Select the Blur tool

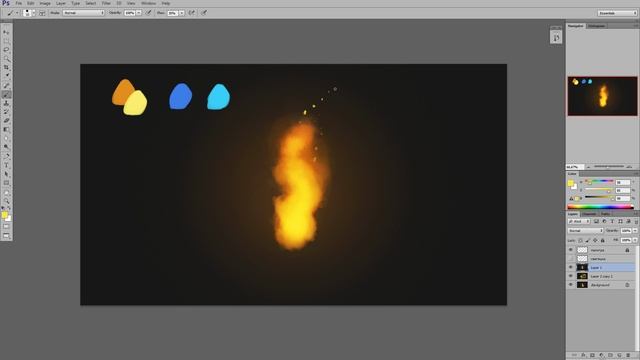click(x=6, y=138)
